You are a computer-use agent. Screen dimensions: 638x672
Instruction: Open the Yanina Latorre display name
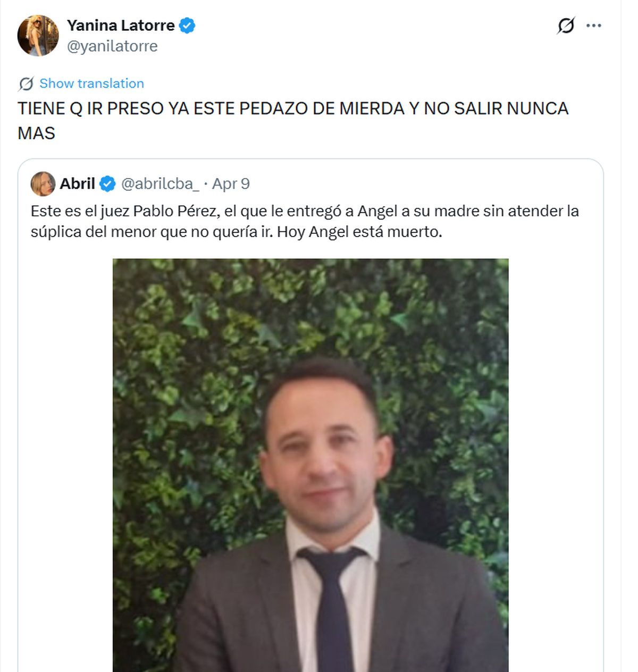click(x=121, y=26)
